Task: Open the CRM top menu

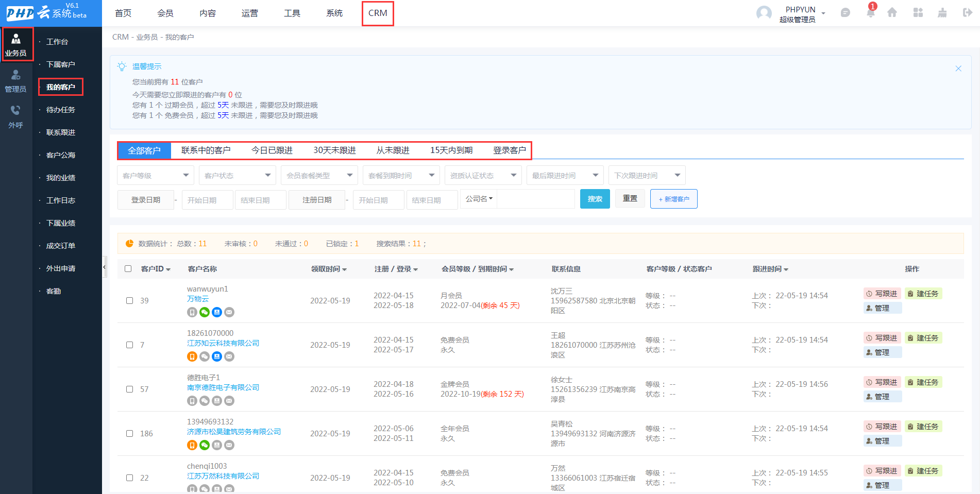Action: tap(378, 13)
